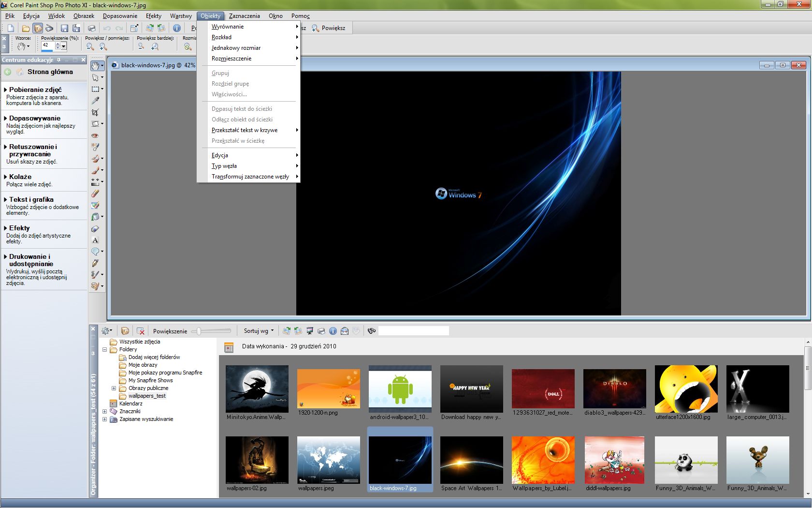Select the Preset Shape speech-bubble tool
This screenshot has height=508, width=812.
[x=96, y=252]
